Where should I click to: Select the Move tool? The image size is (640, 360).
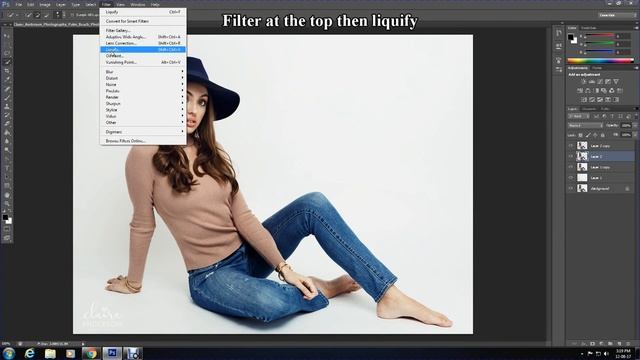click(x=7, y=36)
